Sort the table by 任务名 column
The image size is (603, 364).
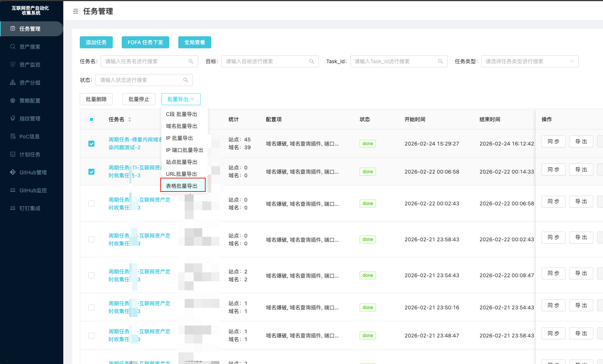pos(130,120)
